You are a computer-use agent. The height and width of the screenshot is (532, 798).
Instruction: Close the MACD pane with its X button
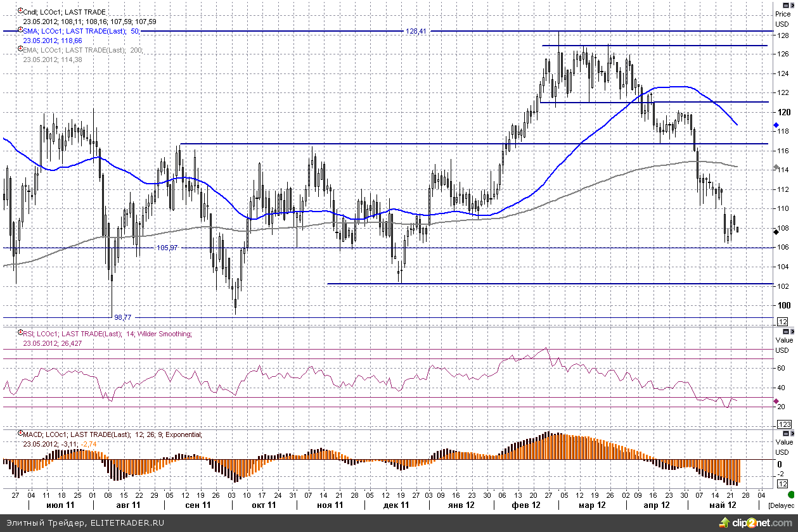click(x=793, y=433)
